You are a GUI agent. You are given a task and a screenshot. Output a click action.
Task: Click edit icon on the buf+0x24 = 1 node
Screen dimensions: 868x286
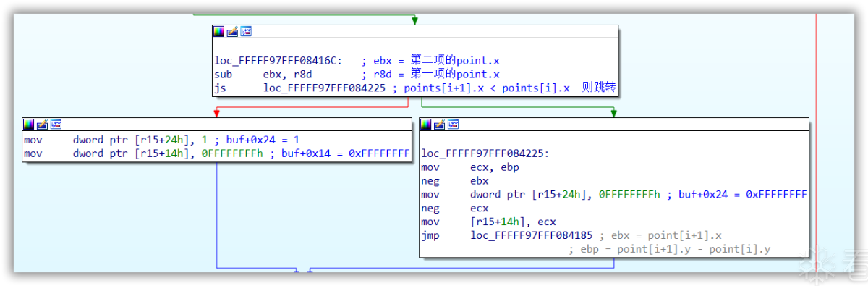42,125
